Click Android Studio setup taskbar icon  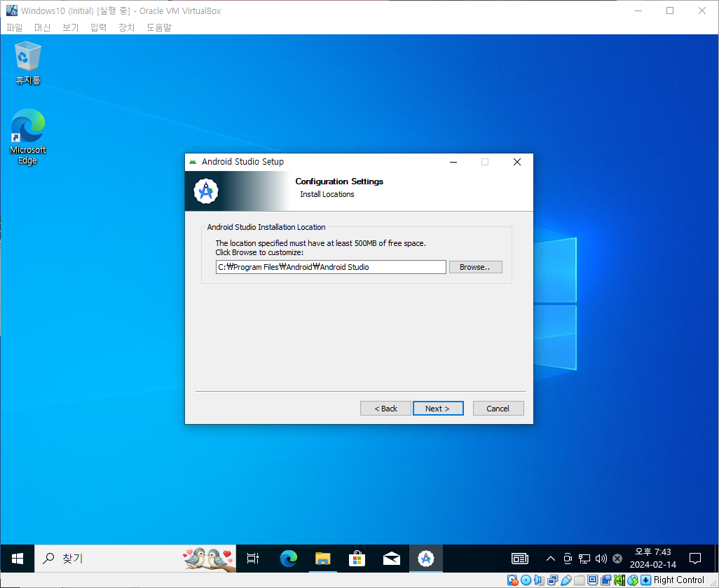pyautogui.click(x=426, y=558)
